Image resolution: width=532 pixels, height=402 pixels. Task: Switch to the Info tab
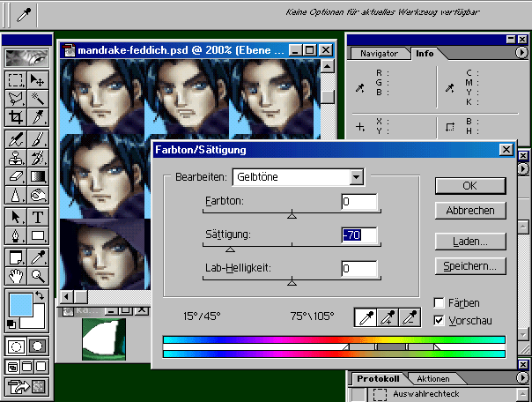[425, 54]
